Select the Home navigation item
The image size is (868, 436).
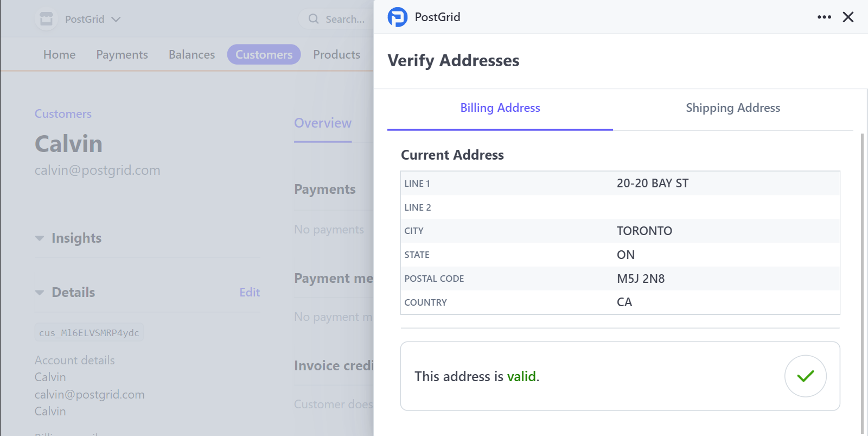[59, 54]
